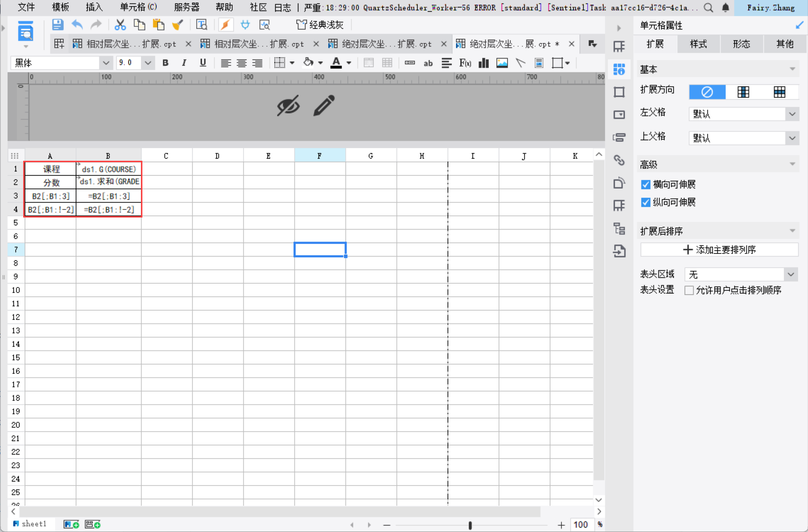Select horizontal expansion direction option
Viewport: 808px width, 532px height.
780,92
